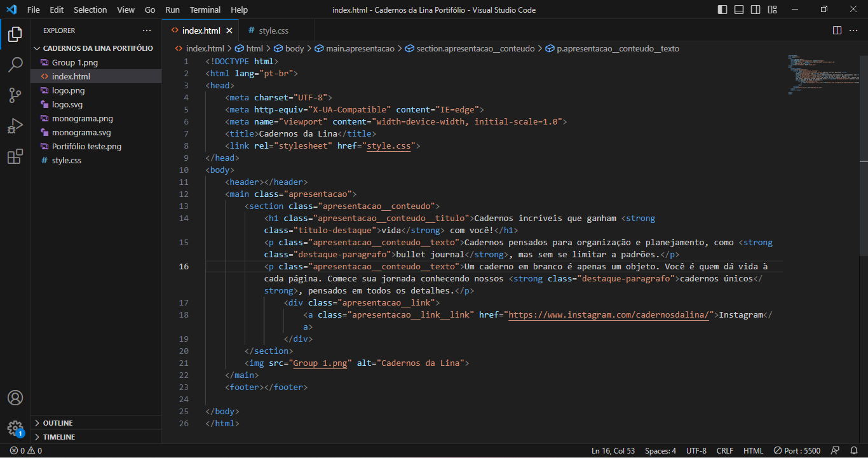
Task: Click Ln 16, Col 53 cursor position
Action: [x=613, y=450]
